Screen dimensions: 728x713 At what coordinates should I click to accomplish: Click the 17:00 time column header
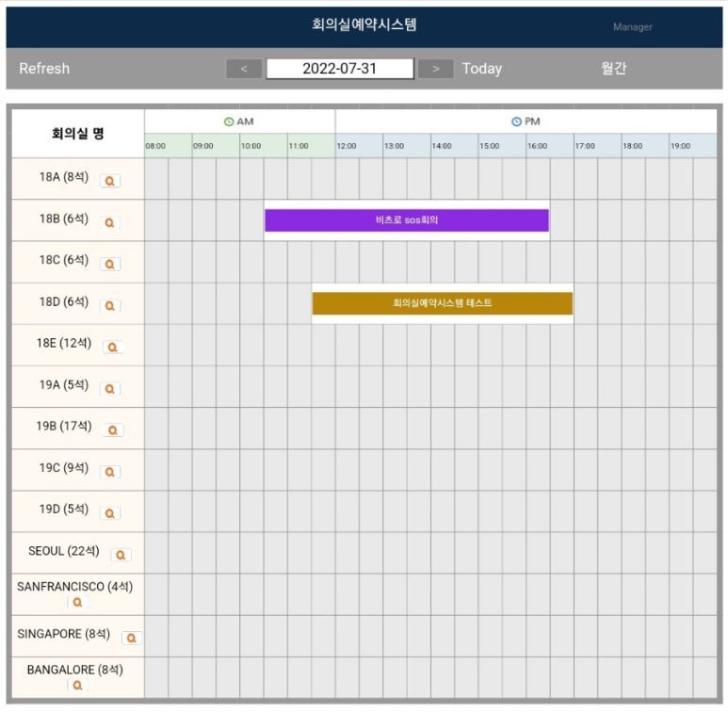coord(598,146)
